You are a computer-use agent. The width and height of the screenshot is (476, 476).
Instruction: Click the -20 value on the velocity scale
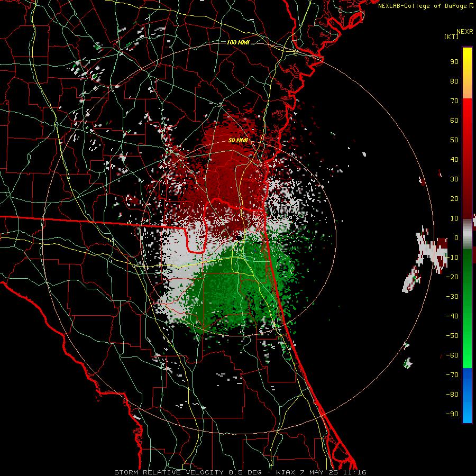coord(452,277)
